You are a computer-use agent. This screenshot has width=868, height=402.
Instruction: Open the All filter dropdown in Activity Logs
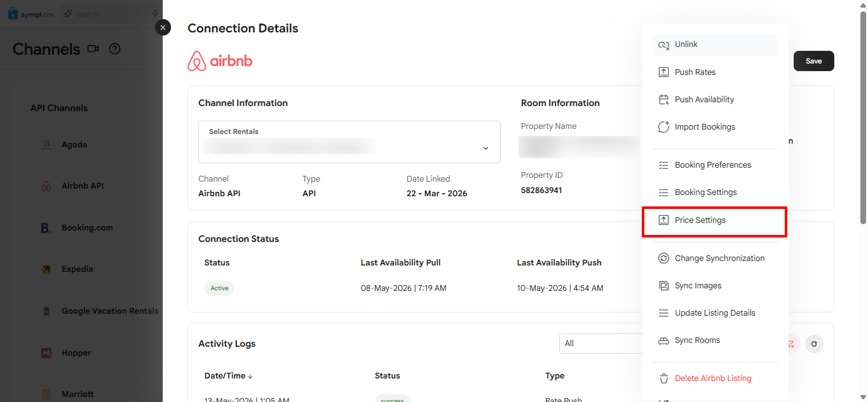(x=600, y=344)
